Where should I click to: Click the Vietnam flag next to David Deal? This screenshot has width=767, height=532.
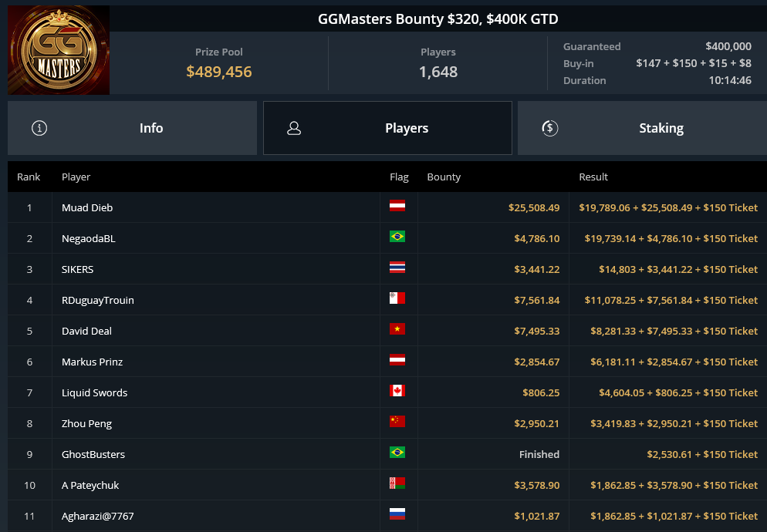[x=397, y=331]
